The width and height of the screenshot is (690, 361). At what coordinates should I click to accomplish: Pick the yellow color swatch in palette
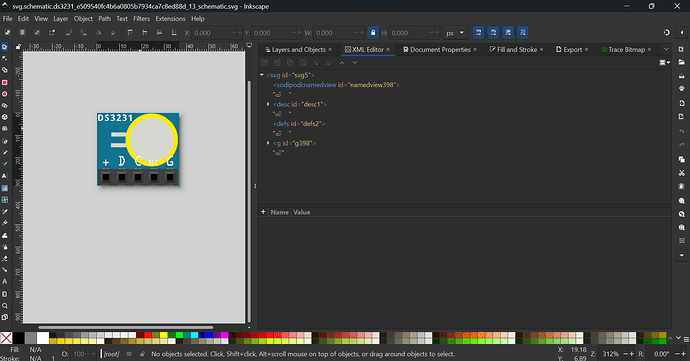click(164, 335)
